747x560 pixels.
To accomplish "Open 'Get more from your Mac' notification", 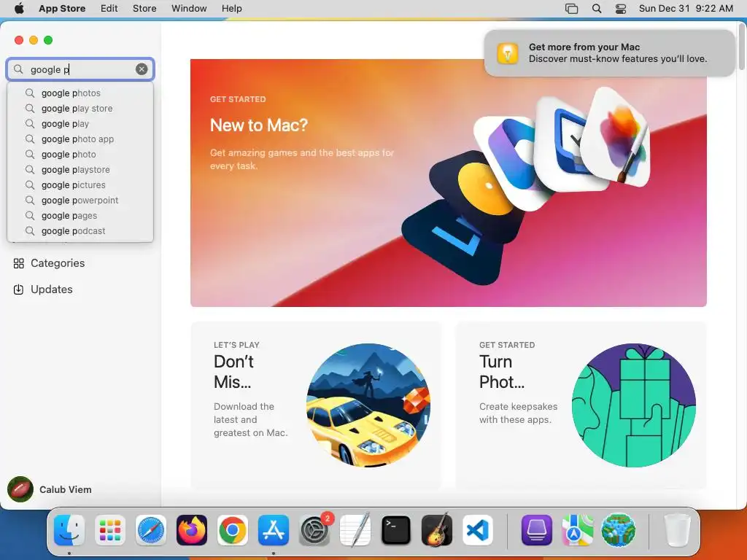I will coord(610,52).
